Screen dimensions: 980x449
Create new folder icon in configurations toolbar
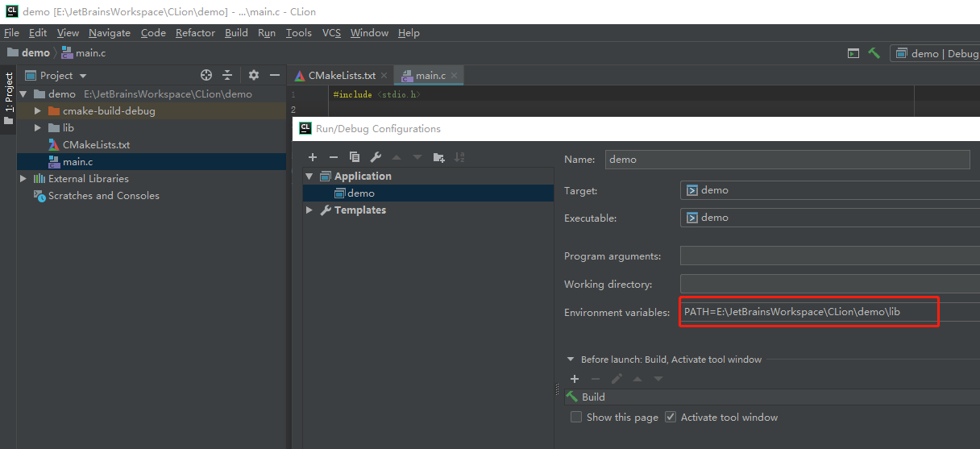438,157
